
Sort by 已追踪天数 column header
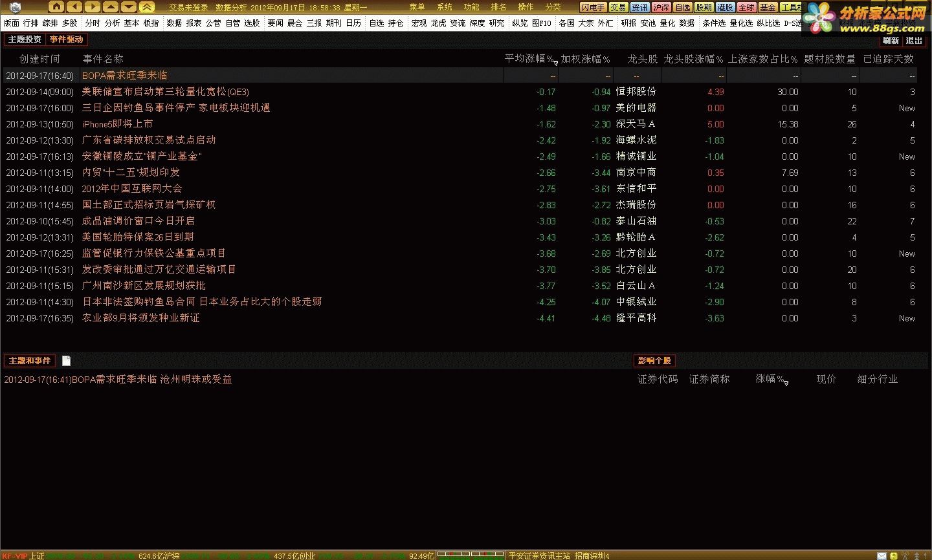[x=889, y=59]
